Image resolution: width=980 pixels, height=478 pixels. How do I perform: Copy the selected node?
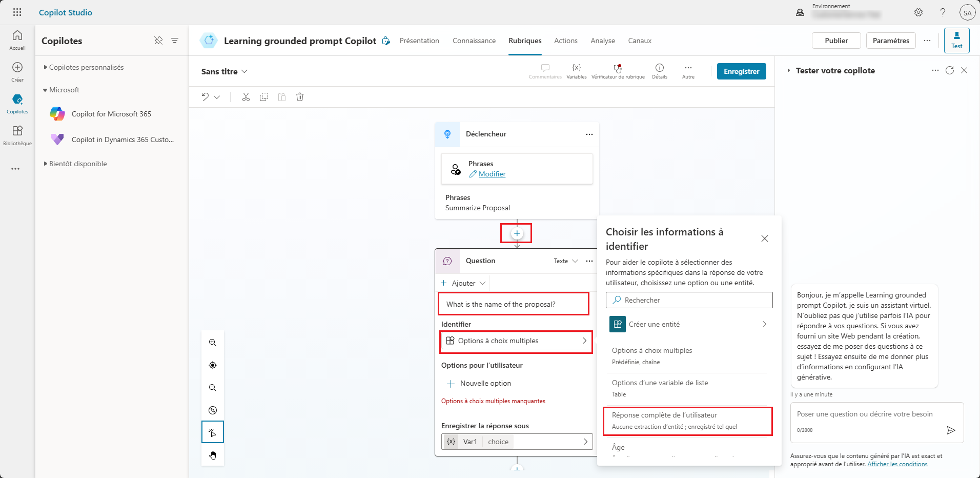(x=264, y=97)
